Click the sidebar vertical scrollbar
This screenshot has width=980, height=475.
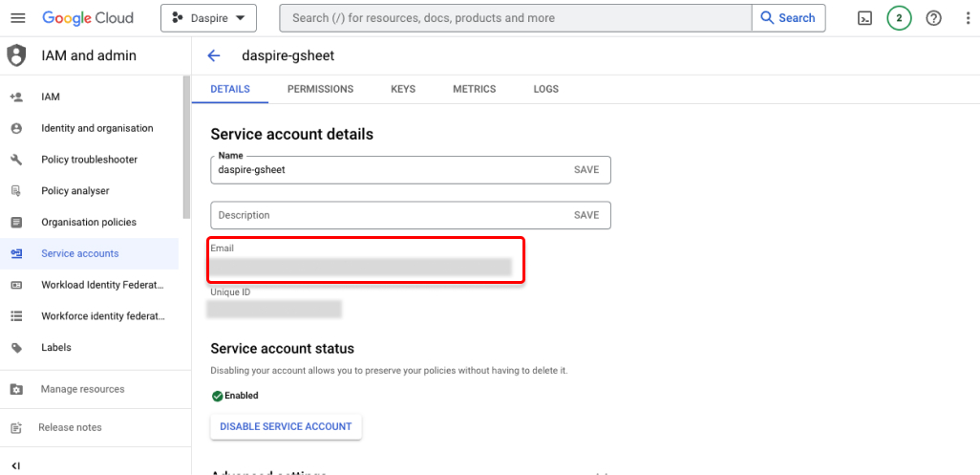coord(186,147)
